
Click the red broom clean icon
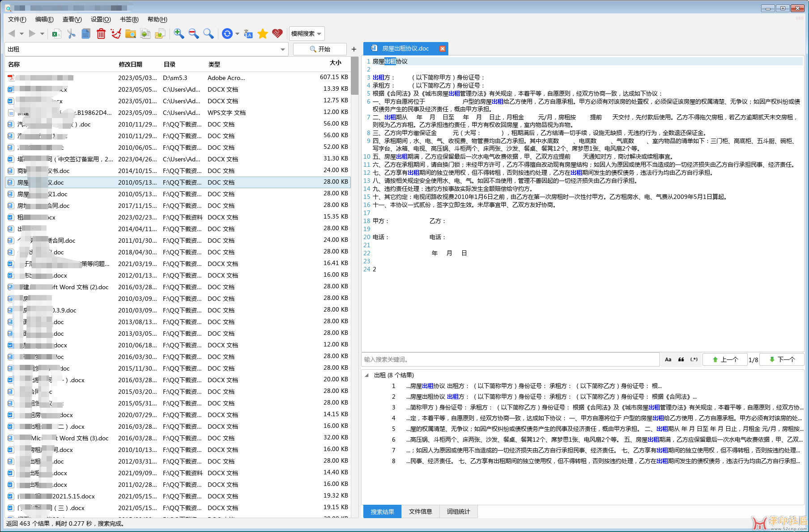coord(116,34)
